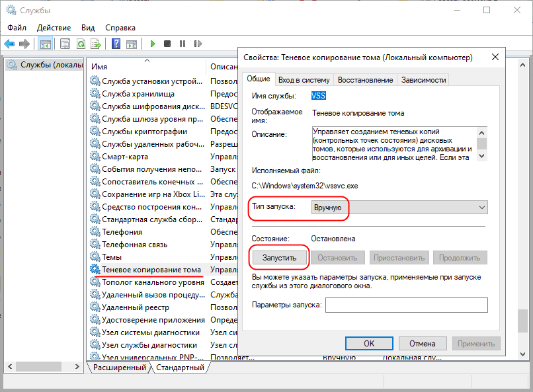
Task: Select the Удаленный реестр service
Action: (x=136, y=307)
